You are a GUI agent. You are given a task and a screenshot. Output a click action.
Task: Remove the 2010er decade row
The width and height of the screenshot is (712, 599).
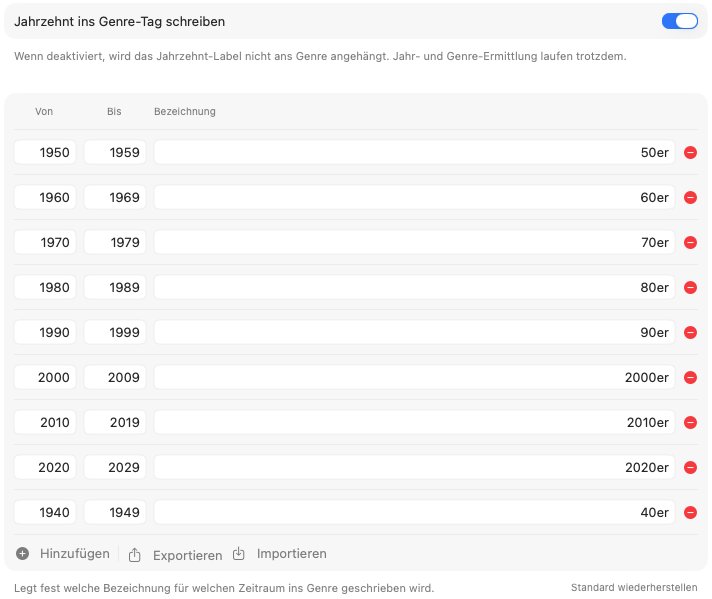click(690, 422)
